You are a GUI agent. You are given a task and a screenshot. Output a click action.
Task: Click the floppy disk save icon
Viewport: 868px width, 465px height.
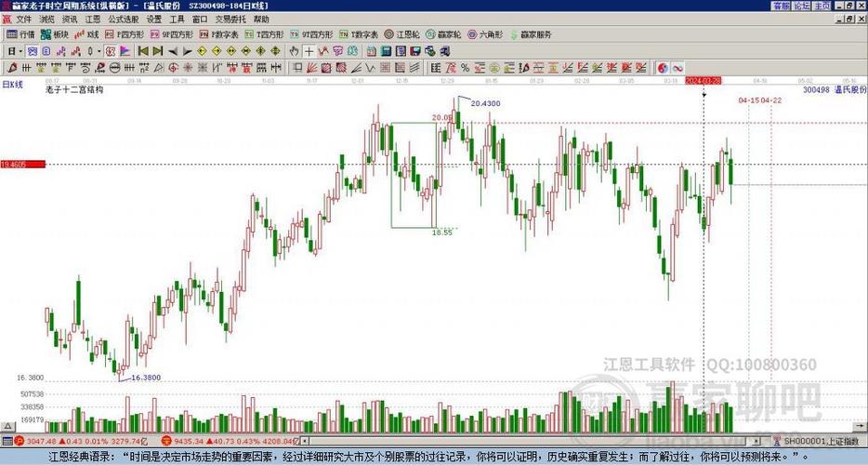(x=415, y=51)
